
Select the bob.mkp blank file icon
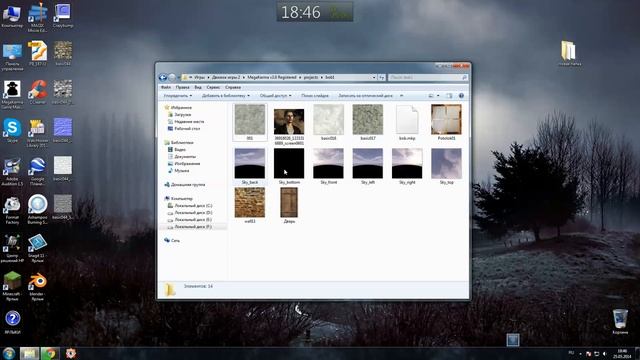point(407,120)
